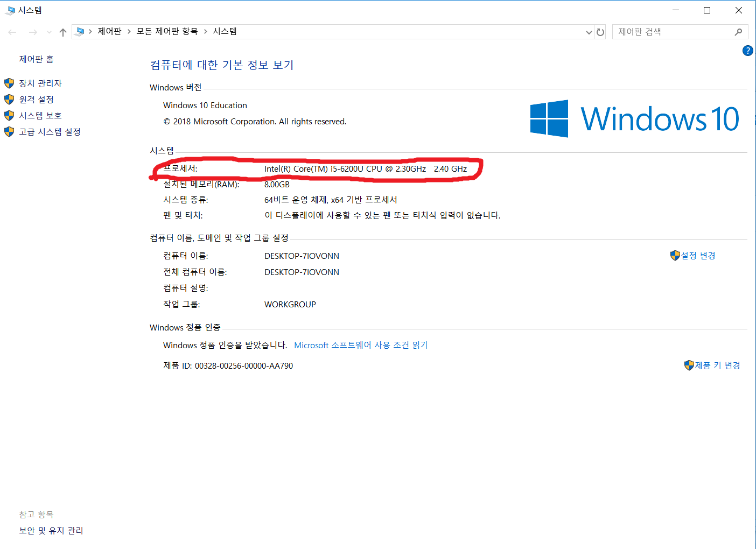Expand chevron after computer icon breadcrumb
Viewport: 756px width, 549px height.
[90, 32]
